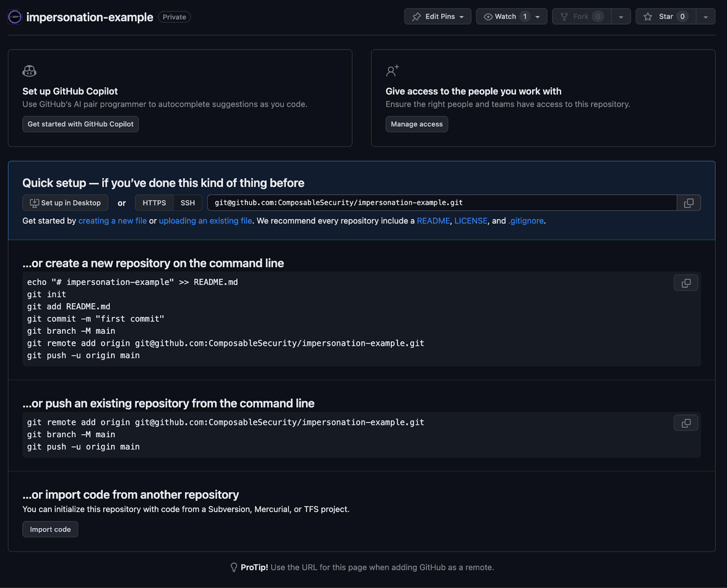Follow the creating a new file link
727x588 pixels.
point(112,221)
